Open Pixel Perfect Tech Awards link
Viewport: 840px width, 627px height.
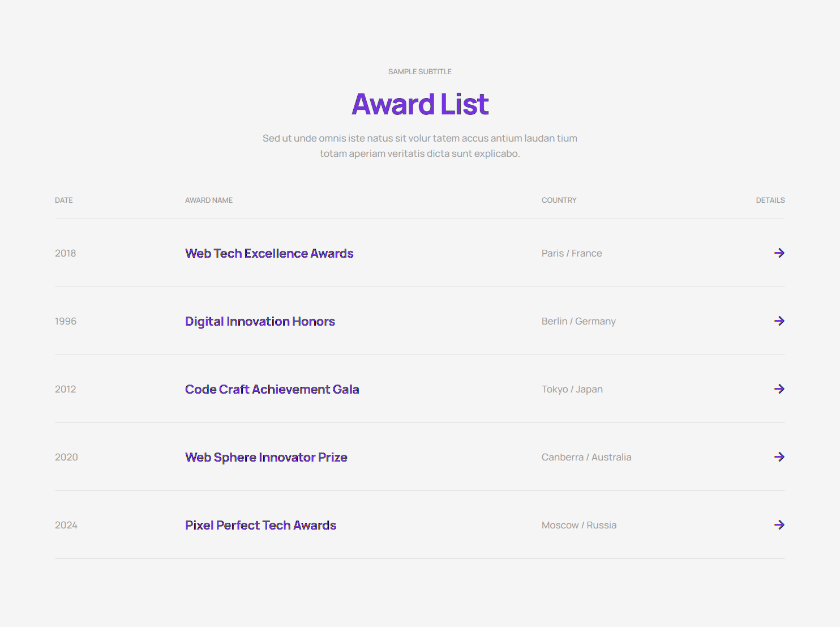pos(260,525)
